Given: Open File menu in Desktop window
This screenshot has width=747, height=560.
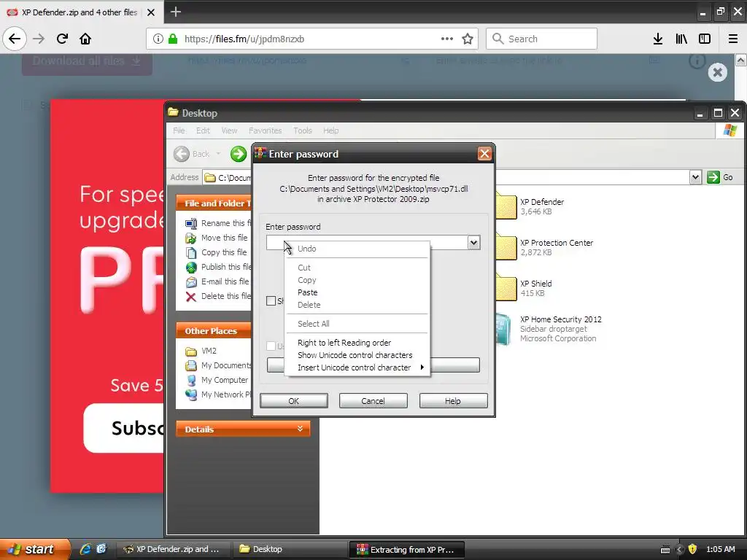Looking at the screenshot, I should pos(179,131).
